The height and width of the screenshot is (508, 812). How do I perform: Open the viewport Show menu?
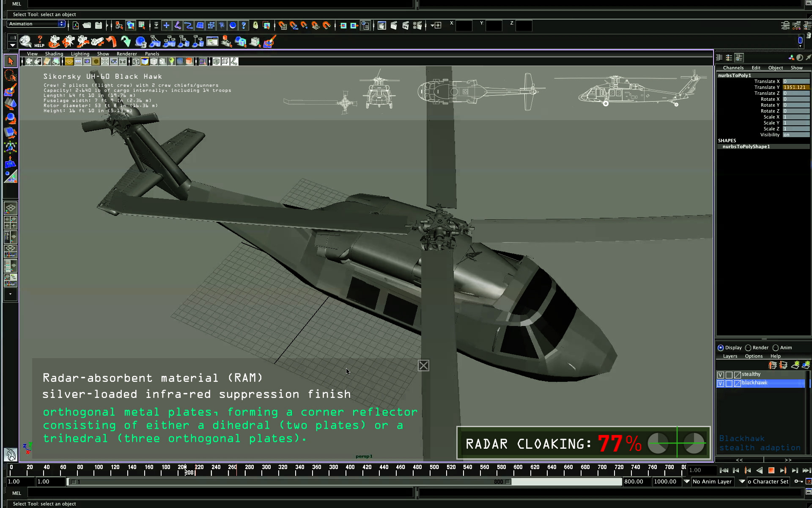(x=103, y=54)
